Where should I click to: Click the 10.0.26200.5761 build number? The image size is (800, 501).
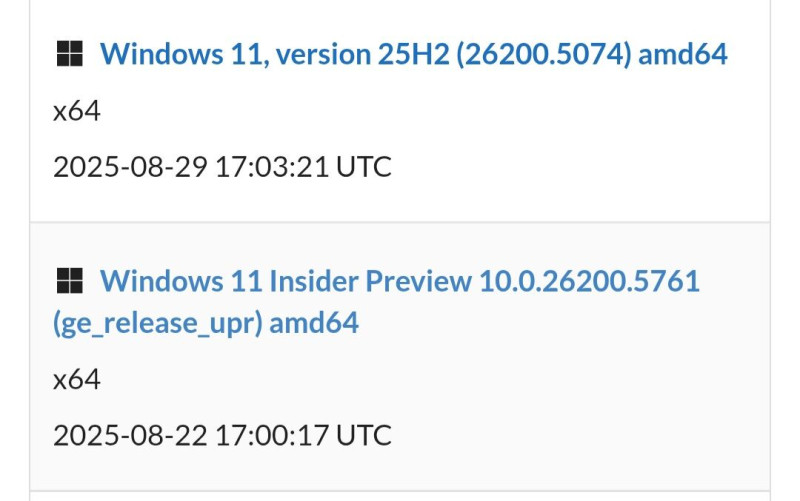point(589,281)
